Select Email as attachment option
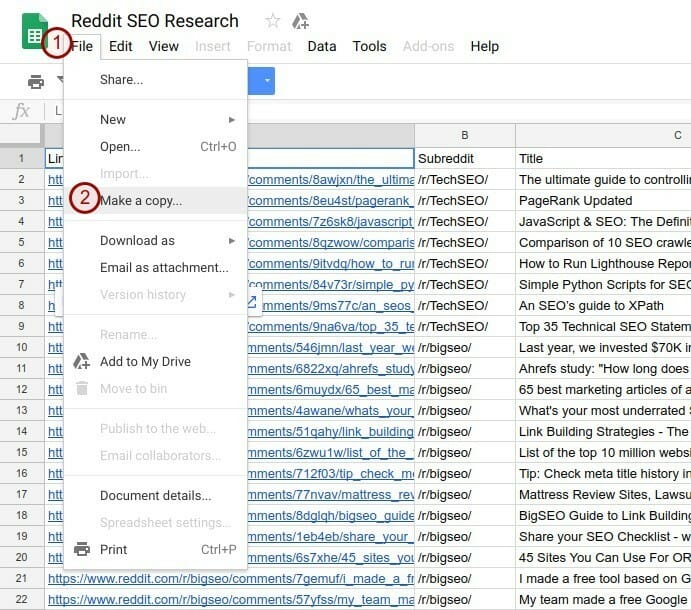The height and width of the screenshot is (610, 691). click(x=164, y=268)
